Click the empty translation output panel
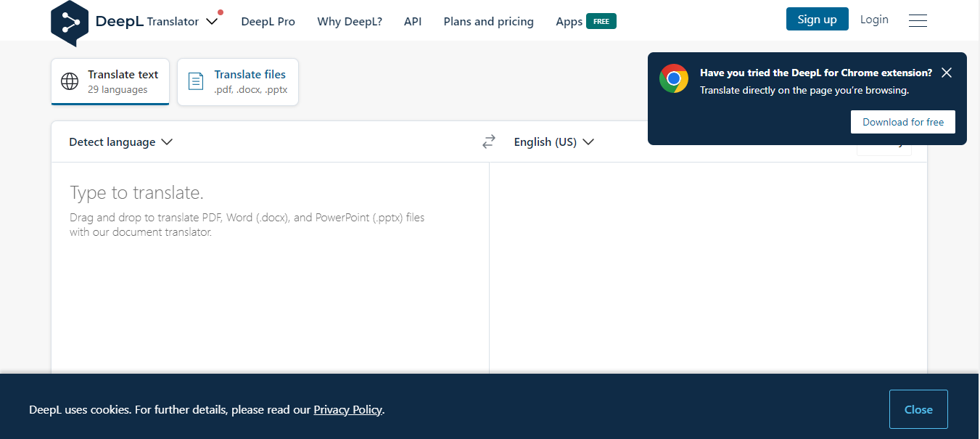The width and height of the screenshot is (980, 439). [708, 267]
